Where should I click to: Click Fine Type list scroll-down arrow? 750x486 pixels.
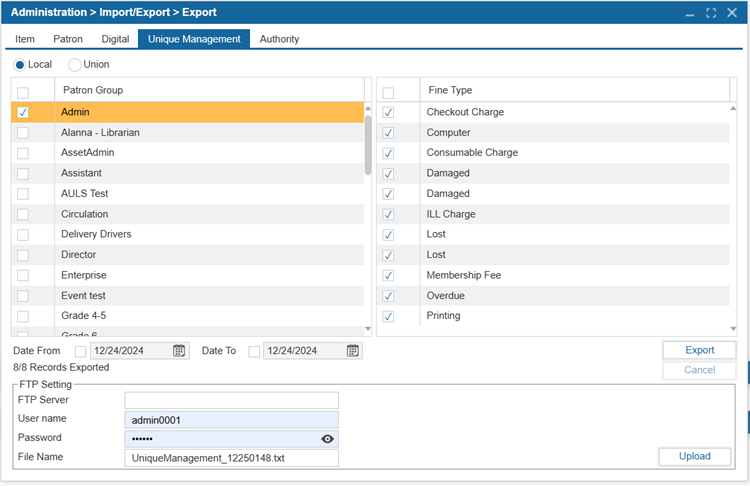[x=733, y=329]
